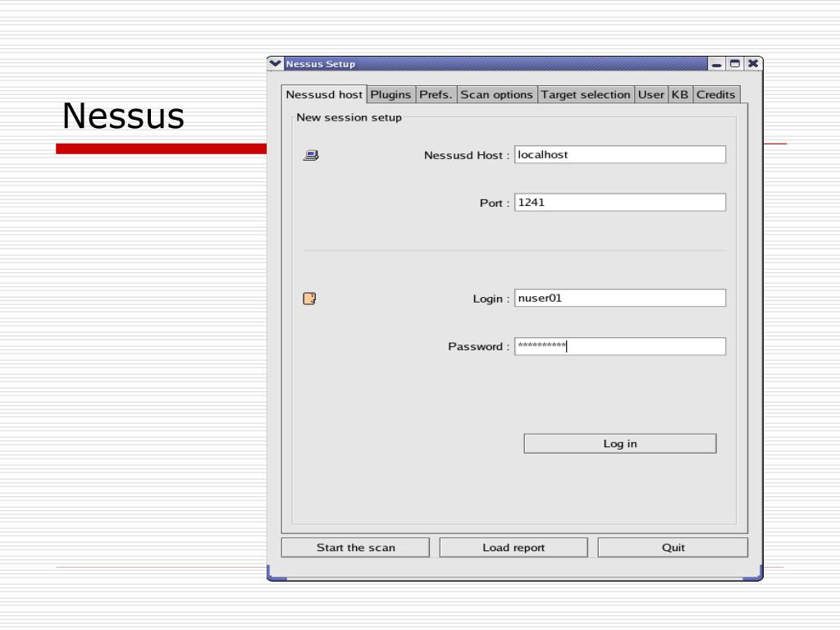Open the KB tab
Image resolution: width=840 pixels, height=630 pixels.
coord(680,95)
